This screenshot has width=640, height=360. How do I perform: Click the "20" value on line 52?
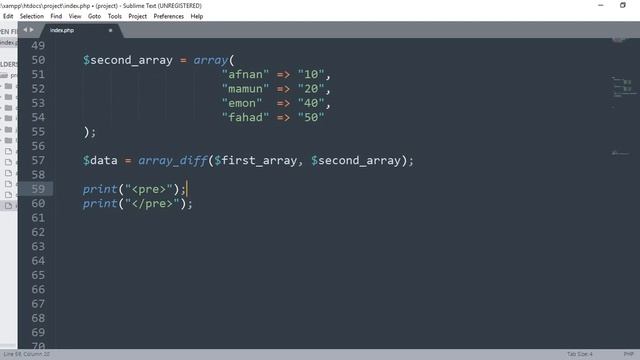[311, 89]
